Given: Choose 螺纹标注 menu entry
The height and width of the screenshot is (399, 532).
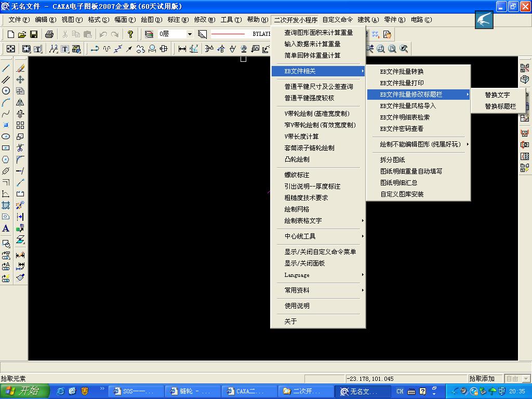Looking at the screenshot, I should point(318,175).
